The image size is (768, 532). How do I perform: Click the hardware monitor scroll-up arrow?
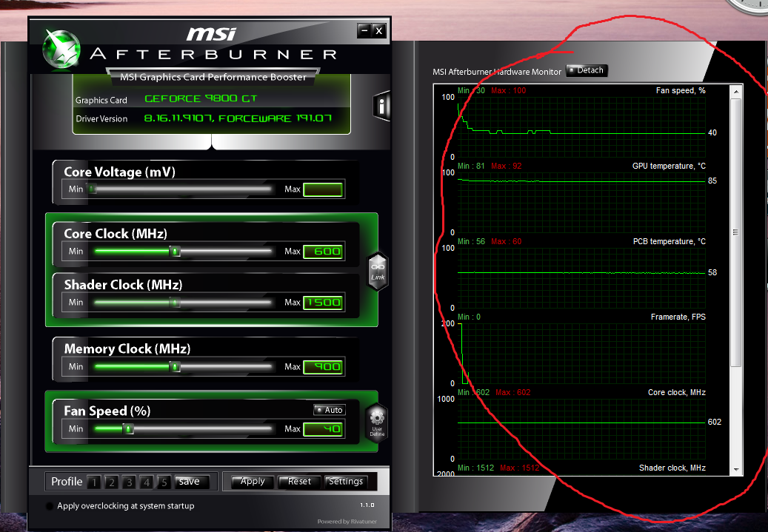point(736,91)
